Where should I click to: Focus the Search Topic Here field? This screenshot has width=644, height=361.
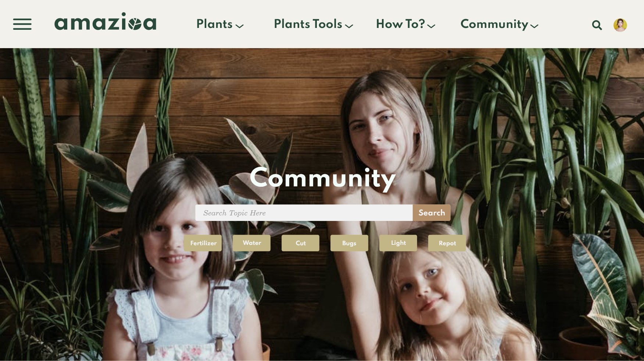click(x=304, y=213)
